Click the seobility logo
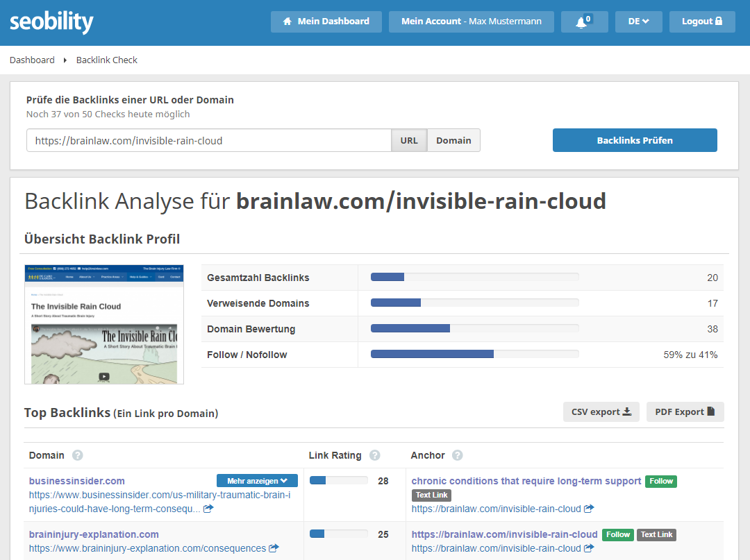Viewport: 750px width, 560px height. (x=51, y=22)
